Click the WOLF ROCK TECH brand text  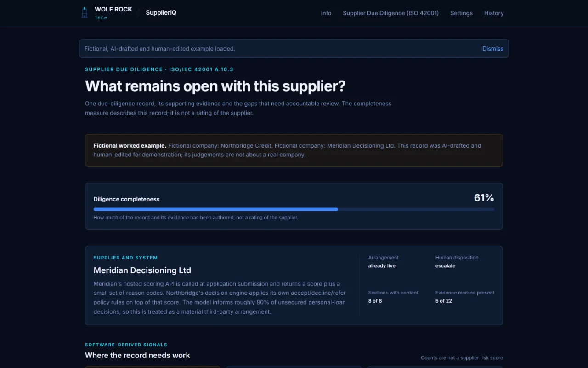point(113,13)
